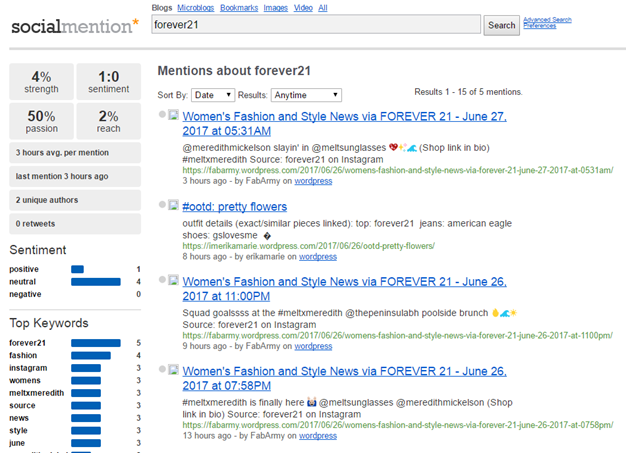Click the 4% strength stat box
Viewport: 628px width, 455px height.
click(42, 81)
